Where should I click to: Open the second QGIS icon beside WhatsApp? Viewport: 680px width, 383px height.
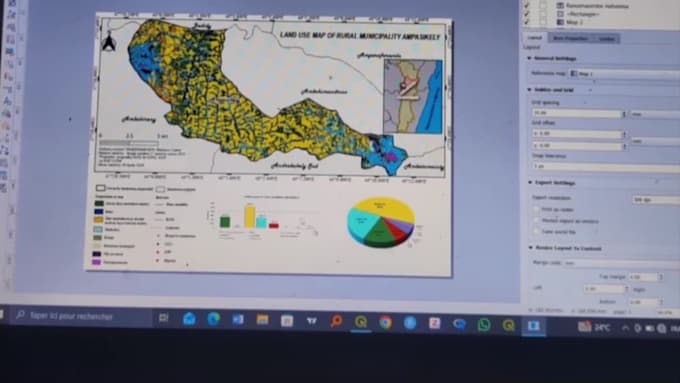509,325
